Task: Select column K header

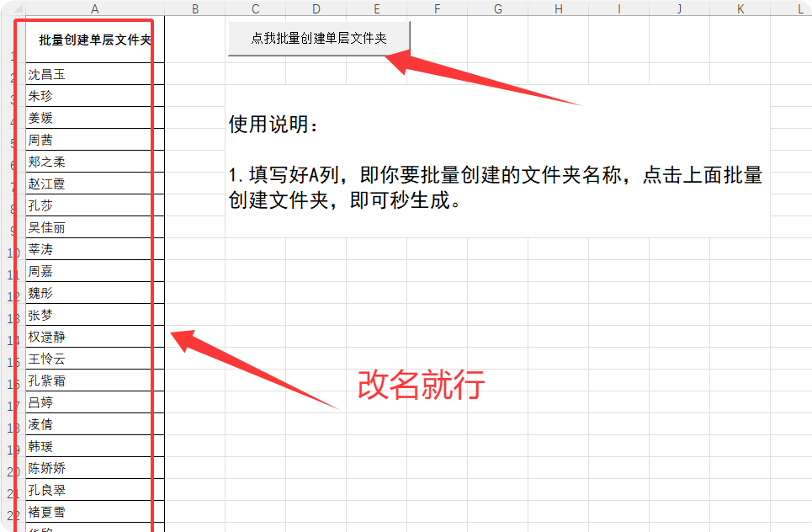Action: (x=740, y=8)
